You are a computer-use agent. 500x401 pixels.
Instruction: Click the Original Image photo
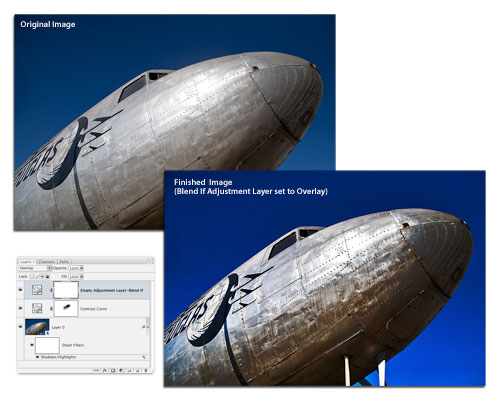click(174, 122)
